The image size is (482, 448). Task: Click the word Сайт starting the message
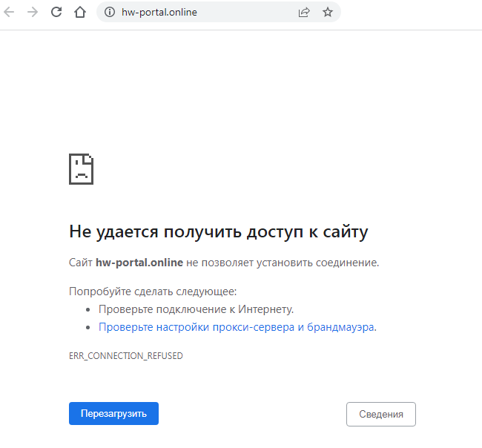click(81, 263)
